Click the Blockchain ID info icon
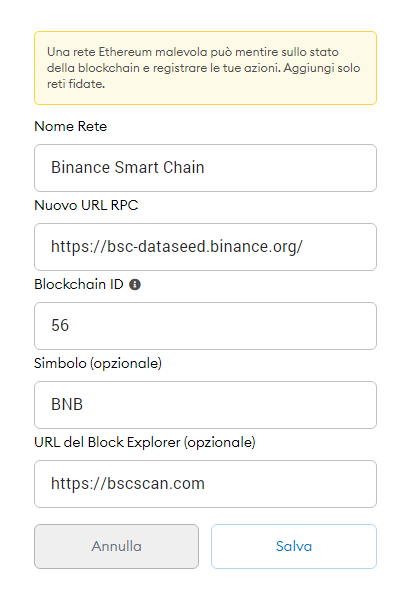This screenshot has width=404, height=598. coord(135,285)
